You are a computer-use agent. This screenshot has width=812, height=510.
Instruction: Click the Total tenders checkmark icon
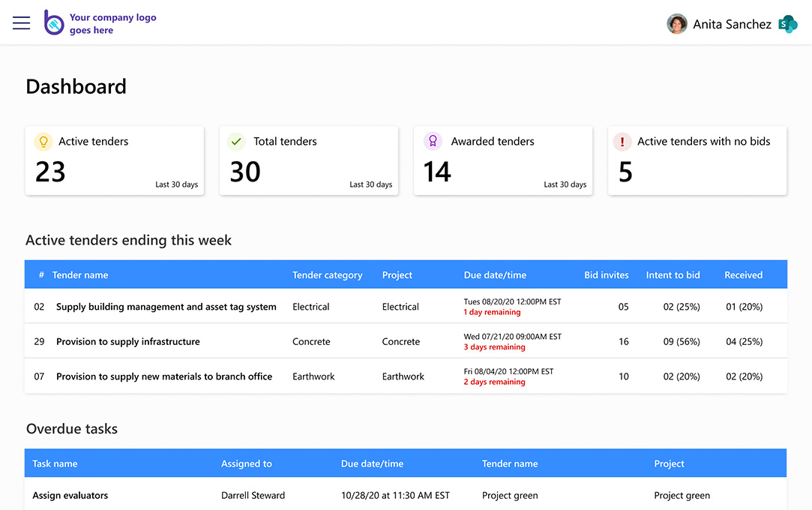pyautogui.click(x=236, y=141)
